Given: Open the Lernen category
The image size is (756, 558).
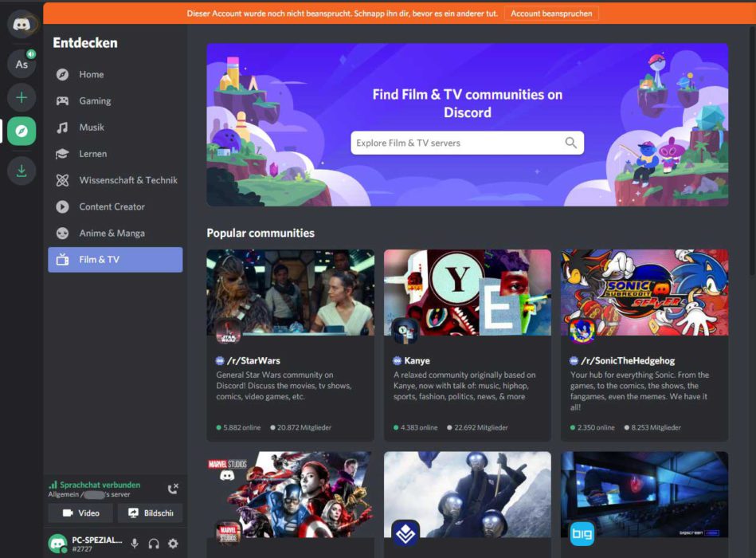Looking at the screenshot, I should click(x=64, y=153).
